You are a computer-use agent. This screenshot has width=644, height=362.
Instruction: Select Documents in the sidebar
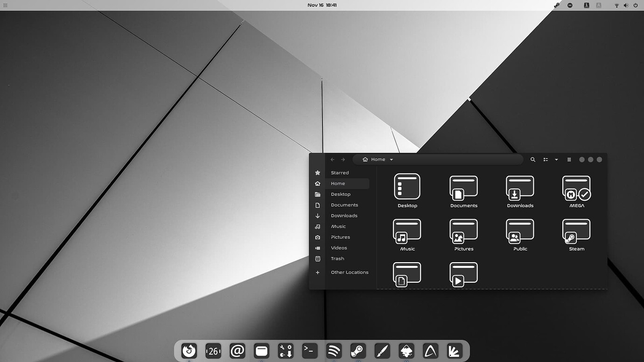tap(344, 205)
